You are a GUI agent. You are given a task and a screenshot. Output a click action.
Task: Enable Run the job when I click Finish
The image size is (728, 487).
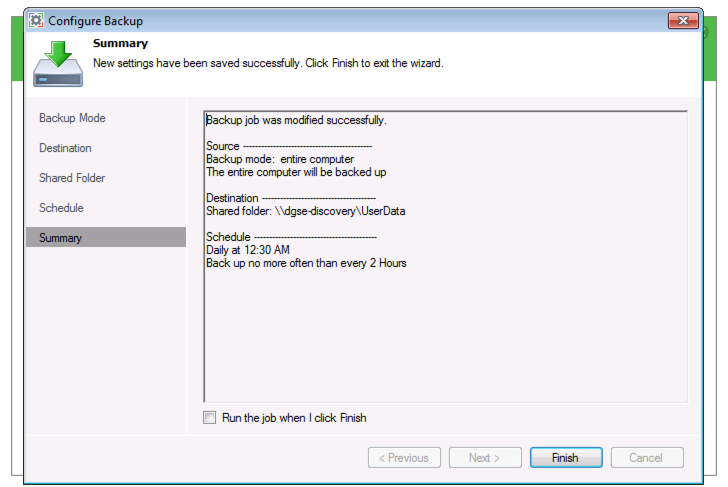209,417
